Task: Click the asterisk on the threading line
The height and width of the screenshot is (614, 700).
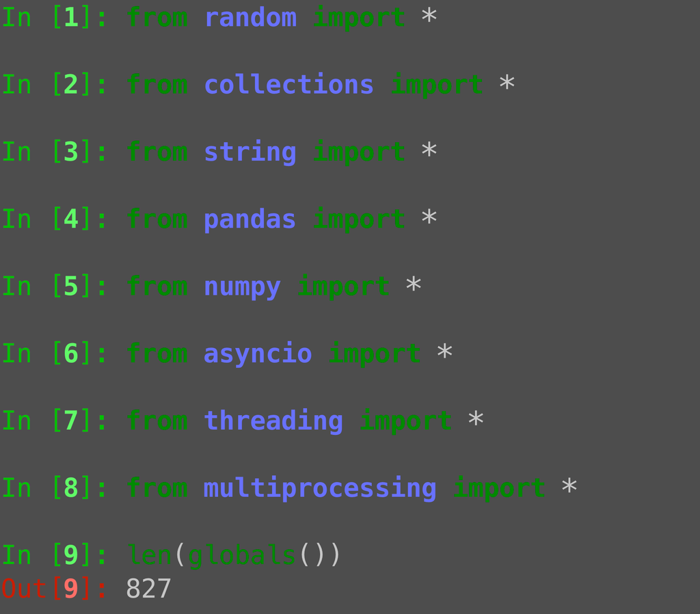Action: pos(476,421)
